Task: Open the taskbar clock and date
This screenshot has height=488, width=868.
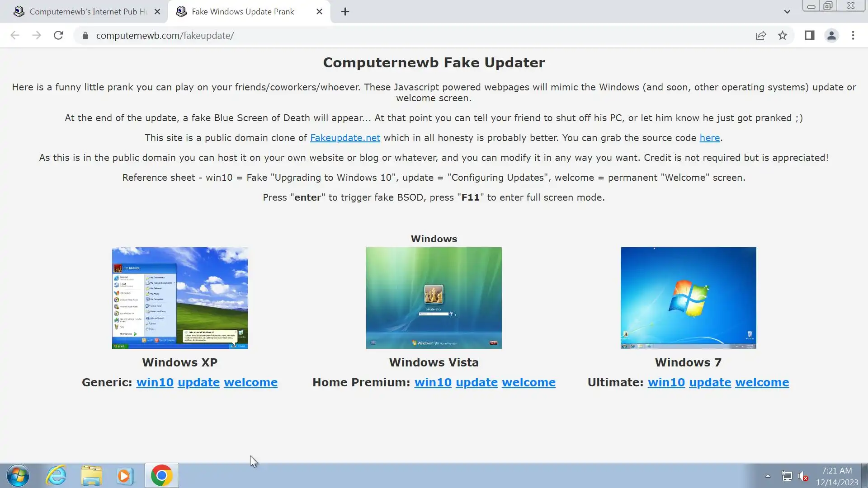Action: pyautogui.click(x=836, y=476)
